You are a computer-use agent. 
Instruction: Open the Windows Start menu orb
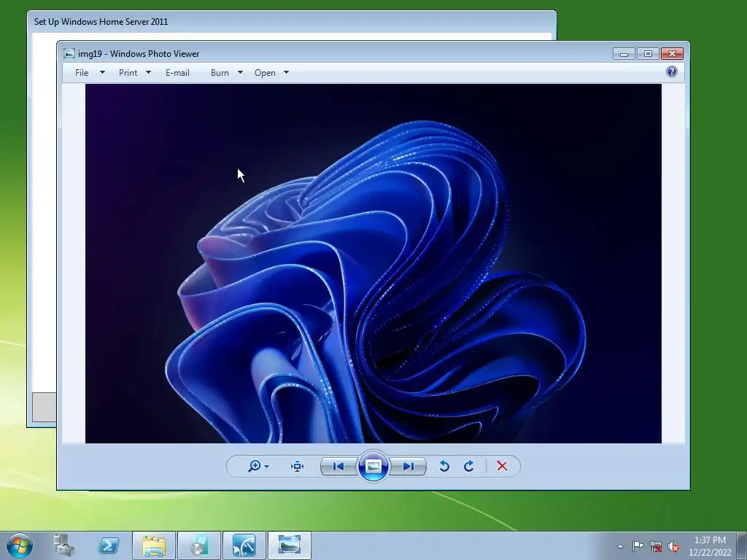[x=20, y=545]
